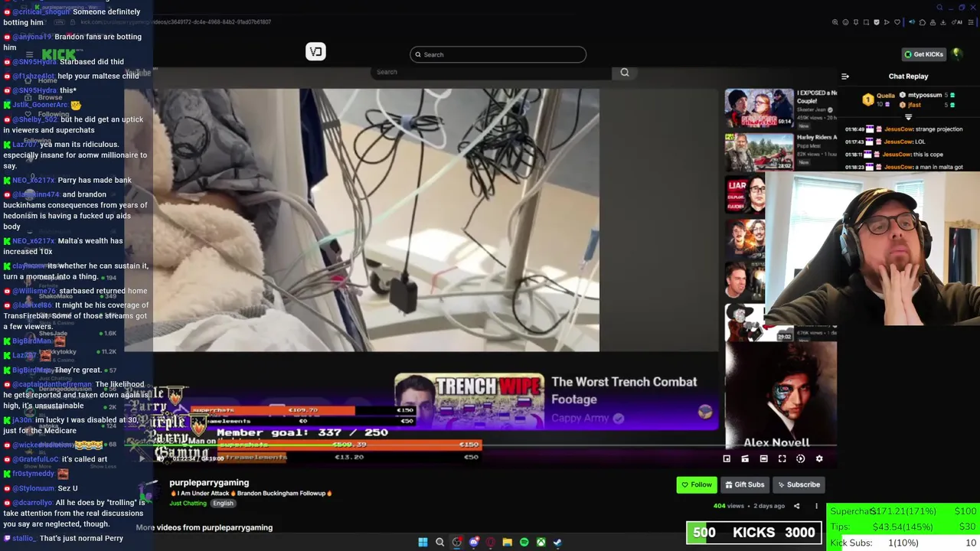Click the YouTube overlay search box
The height and width of the screenshot is (551, 980).
492,72
